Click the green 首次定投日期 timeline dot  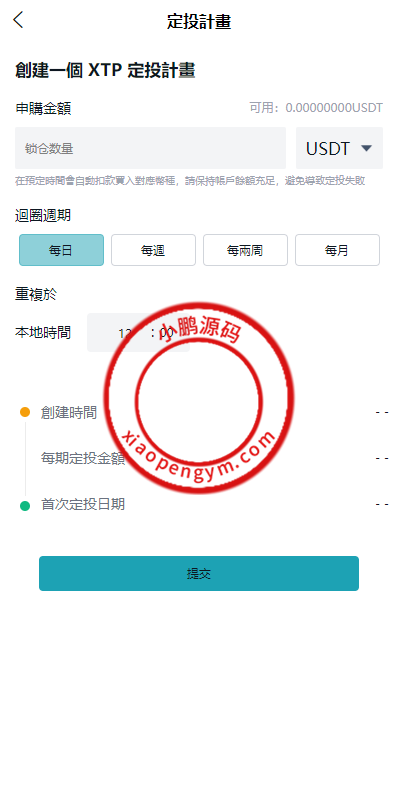pos(25,505)
